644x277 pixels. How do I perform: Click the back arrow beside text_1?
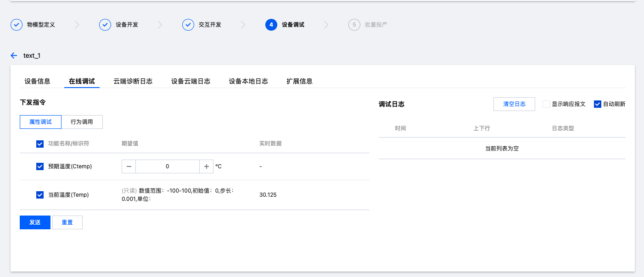point(14,55)
